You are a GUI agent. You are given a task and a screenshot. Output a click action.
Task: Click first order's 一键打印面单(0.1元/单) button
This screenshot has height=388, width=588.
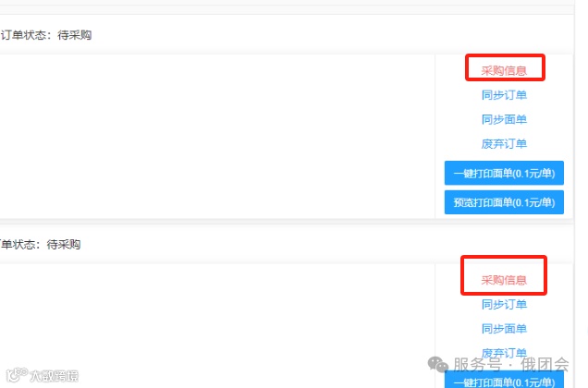[504, 173]
